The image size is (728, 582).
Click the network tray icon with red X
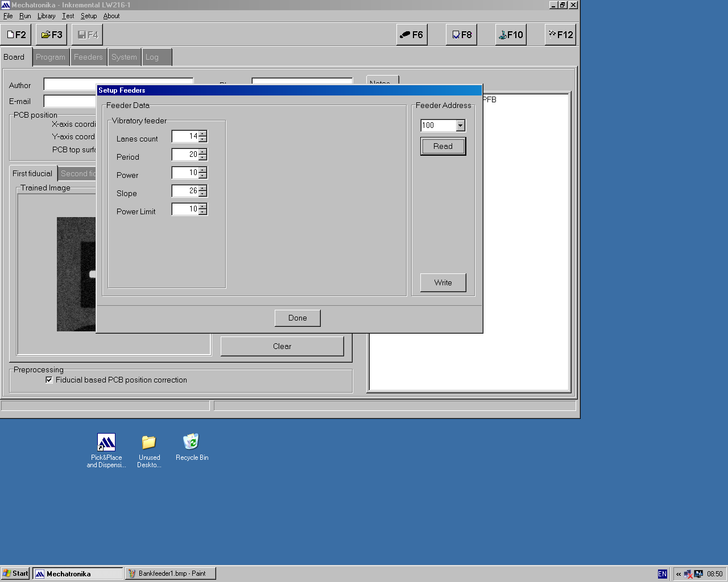(688, 574)
